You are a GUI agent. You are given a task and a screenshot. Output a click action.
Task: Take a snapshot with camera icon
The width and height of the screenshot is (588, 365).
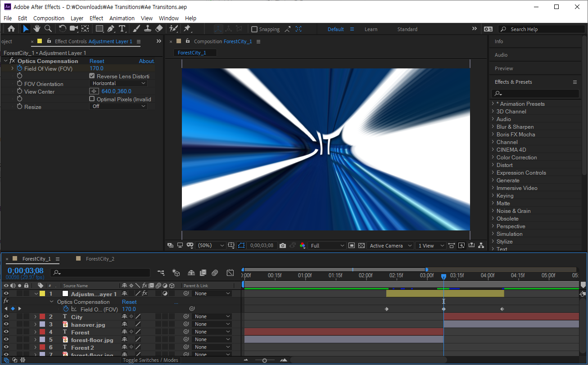click(282, 246)
